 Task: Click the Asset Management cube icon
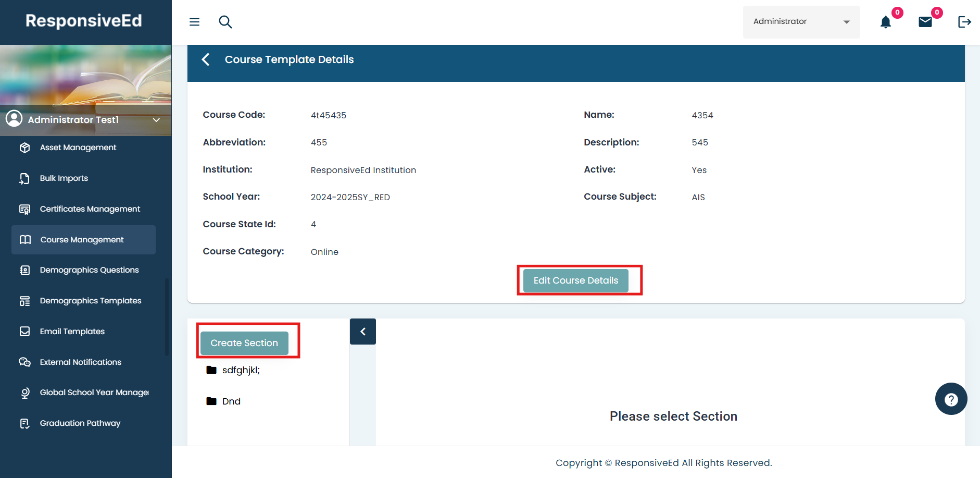[24, 148]
